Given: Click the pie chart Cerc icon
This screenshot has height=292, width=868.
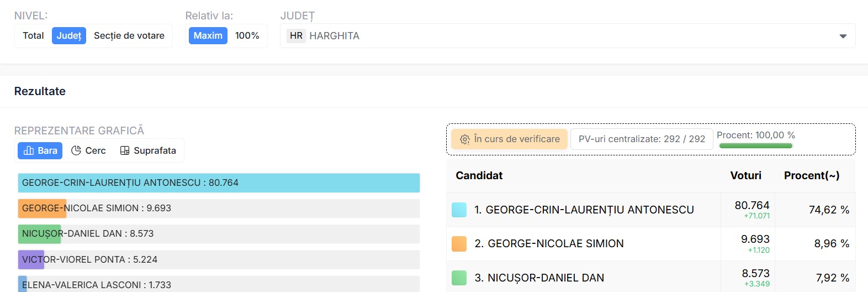Looking at the screenshot, I should [76, 150].
